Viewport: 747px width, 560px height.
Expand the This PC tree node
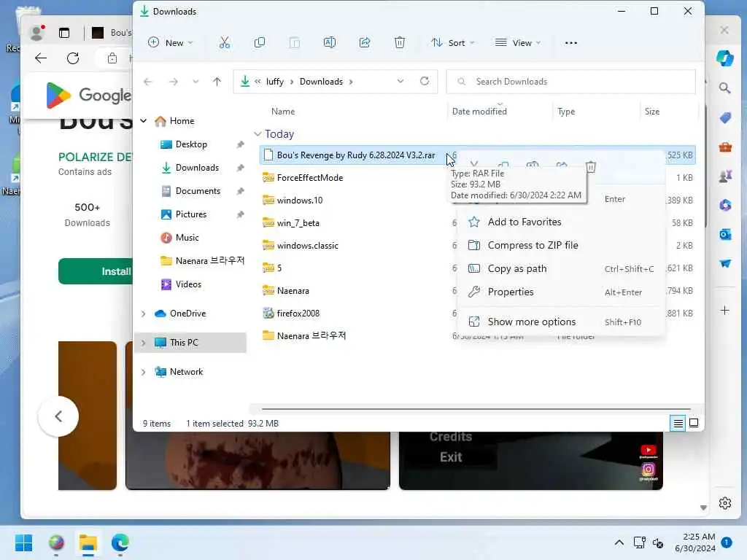tap(144, 343)
